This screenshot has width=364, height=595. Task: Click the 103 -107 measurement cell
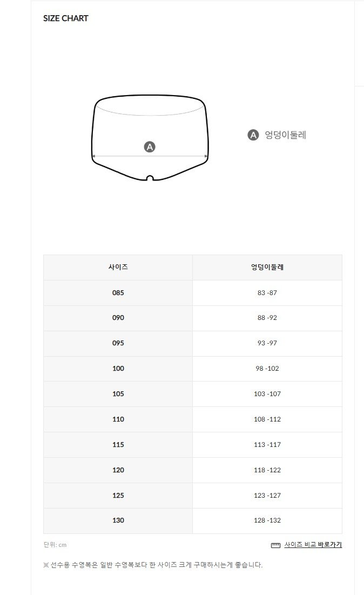click(267, 394)
